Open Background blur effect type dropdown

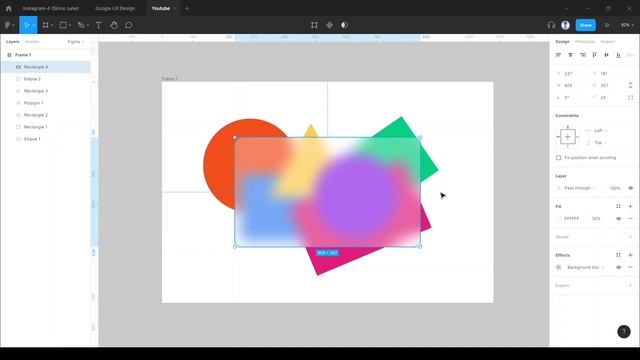(586, 267)
